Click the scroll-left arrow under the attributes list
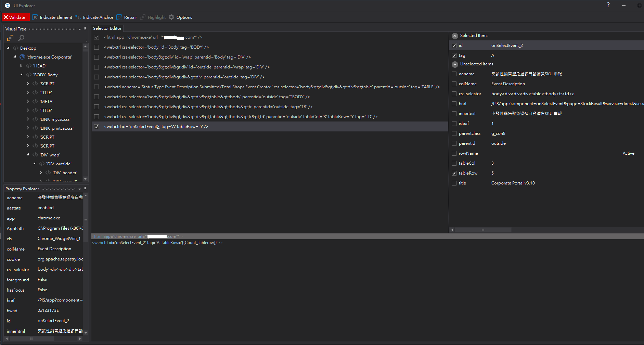 452,230
